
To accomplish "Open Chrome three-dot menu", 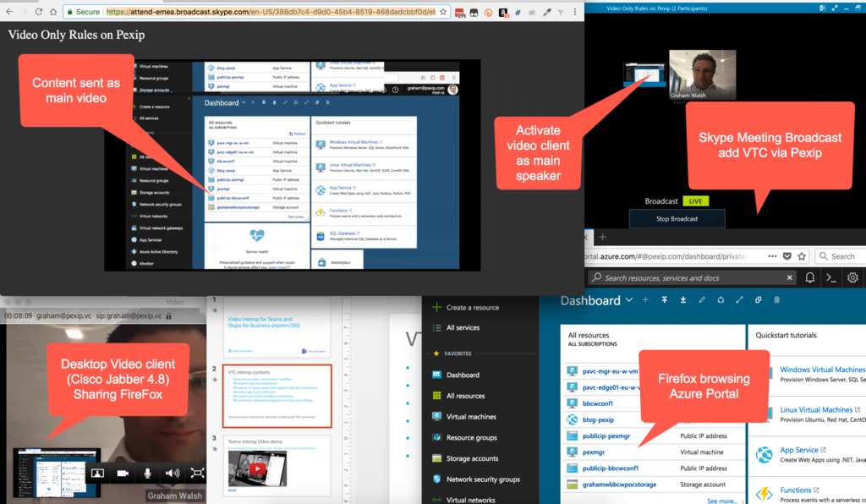I will coord(575,12).
